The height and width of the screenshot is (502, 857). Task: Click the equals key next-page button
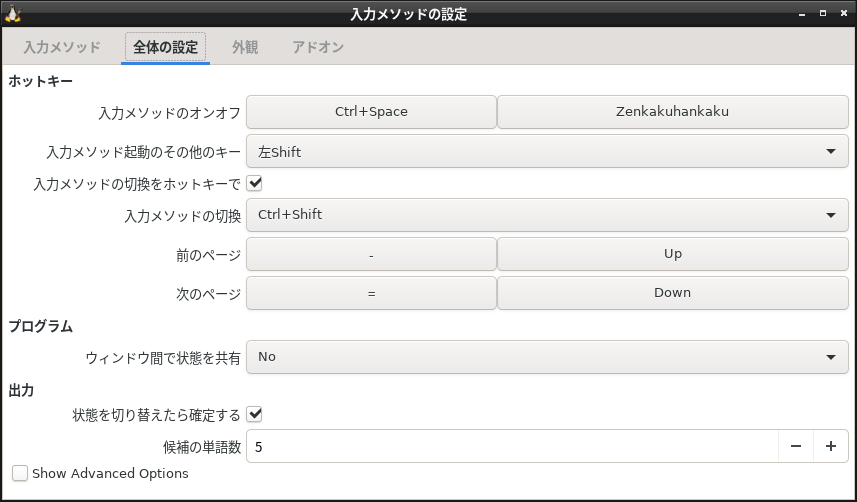tap(371, 293)
